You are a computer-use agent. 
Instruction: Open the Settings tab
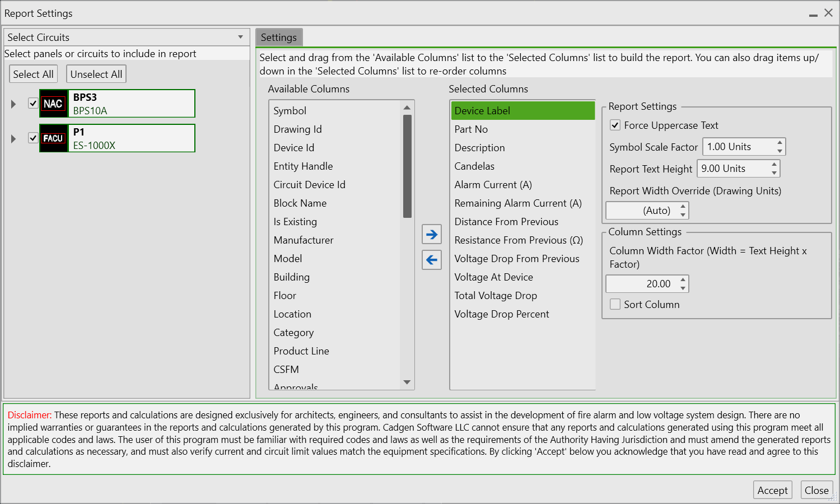(279, 38)
